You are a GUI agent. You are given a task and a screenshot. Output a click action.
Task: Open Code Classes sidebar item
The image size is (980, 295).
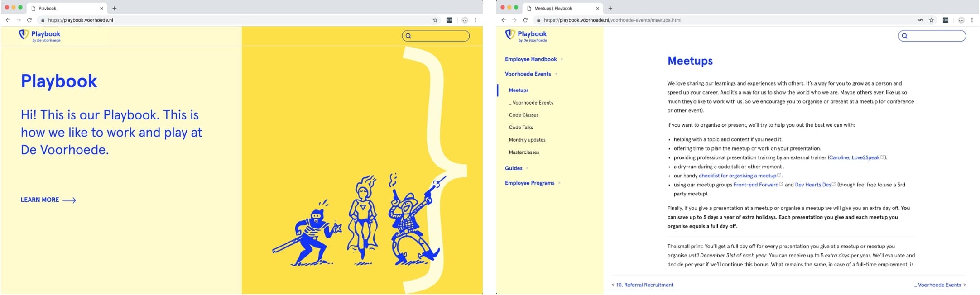click(x=524, y=115)
